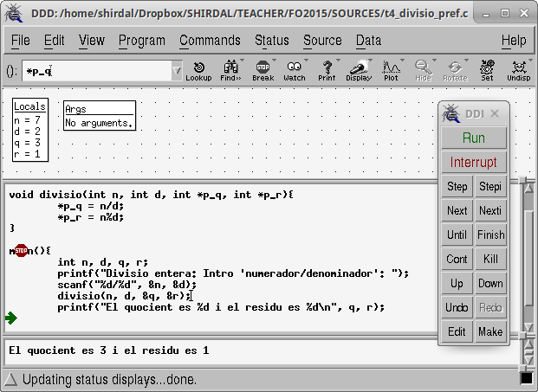Screen dimensions: 538x392
Task: Click the Step button in command panel
Action: point(457,186)
